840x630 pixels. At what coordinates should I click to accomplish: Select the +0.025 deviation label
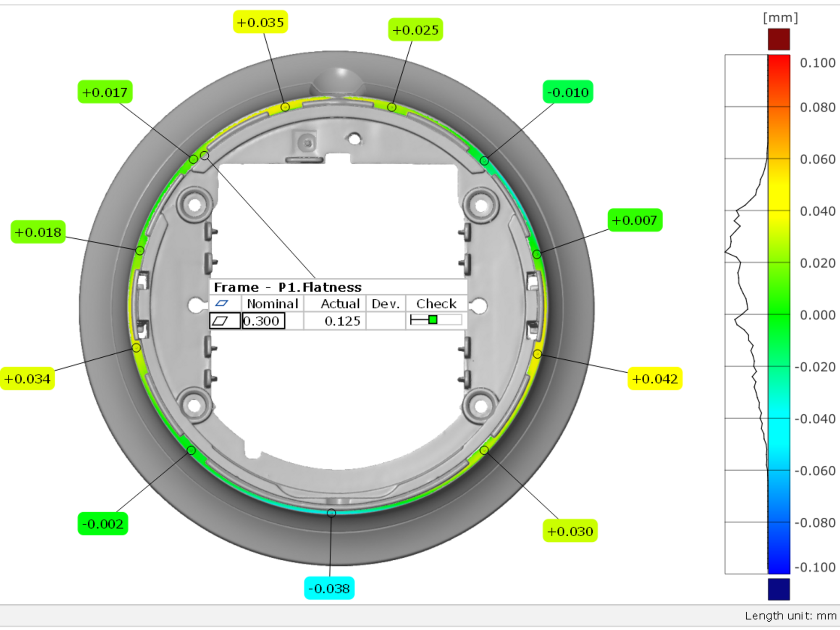tap(415, 30)
